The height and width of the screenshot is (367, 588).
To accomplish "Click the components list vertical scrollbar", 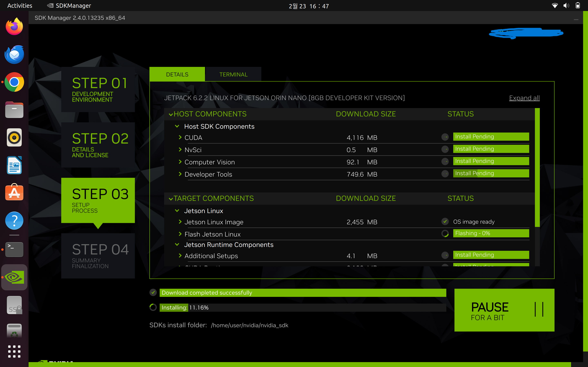I will point(537,167).
